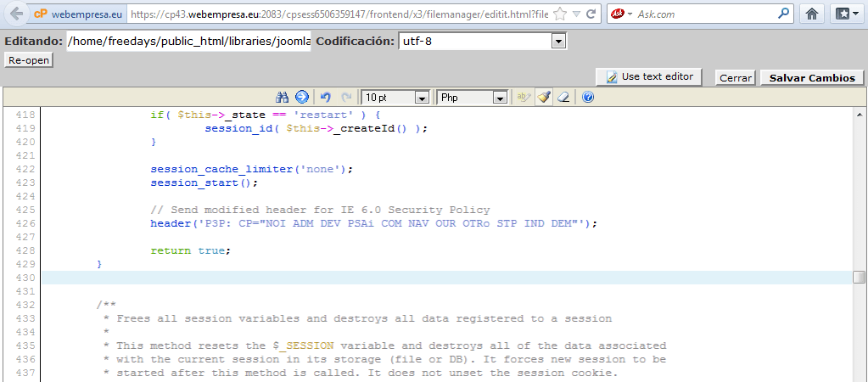The image size is (868, 382).
Task: Click the Ask.com search engine icon
Action: coord(618,14)
